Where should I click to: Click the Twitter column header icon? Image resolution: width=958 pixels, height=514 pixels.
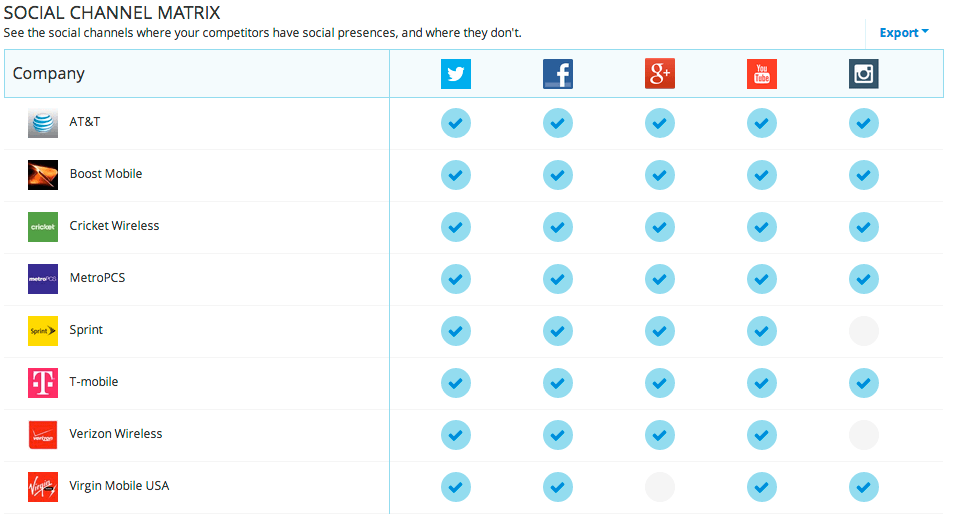[456, 74]
